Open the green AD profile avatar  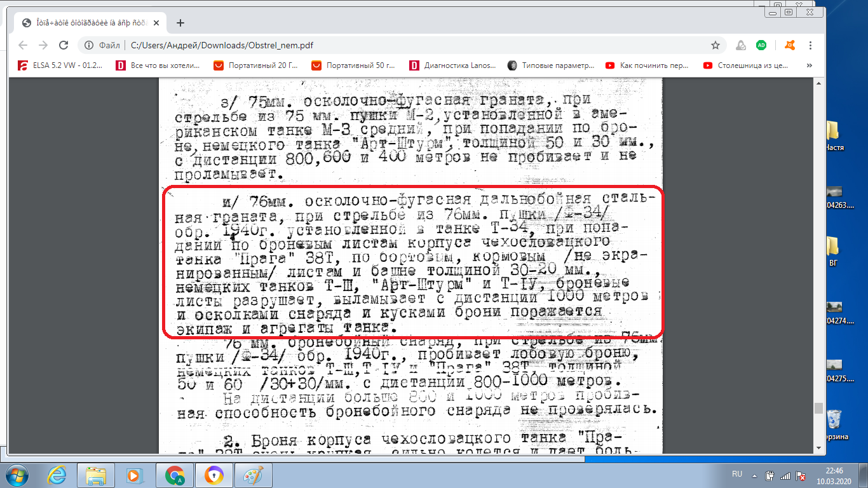[761, 45]
